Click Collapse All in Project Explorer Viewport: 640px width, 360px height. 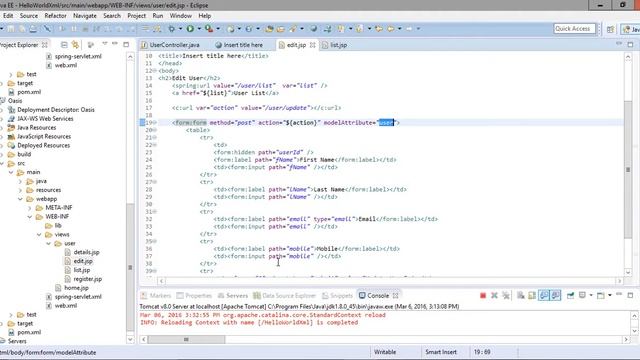(x=64, y=44)
